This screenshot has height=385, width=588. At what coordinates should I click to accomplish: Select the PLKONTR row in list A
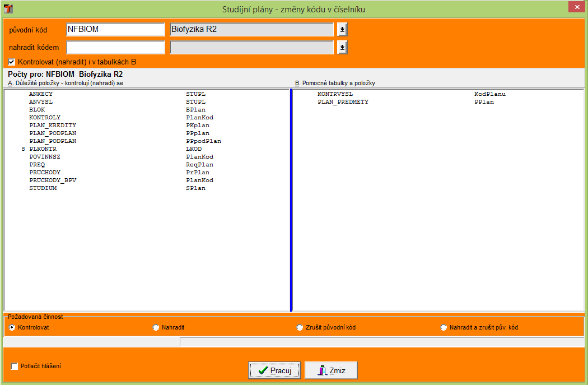pos(43,149)
